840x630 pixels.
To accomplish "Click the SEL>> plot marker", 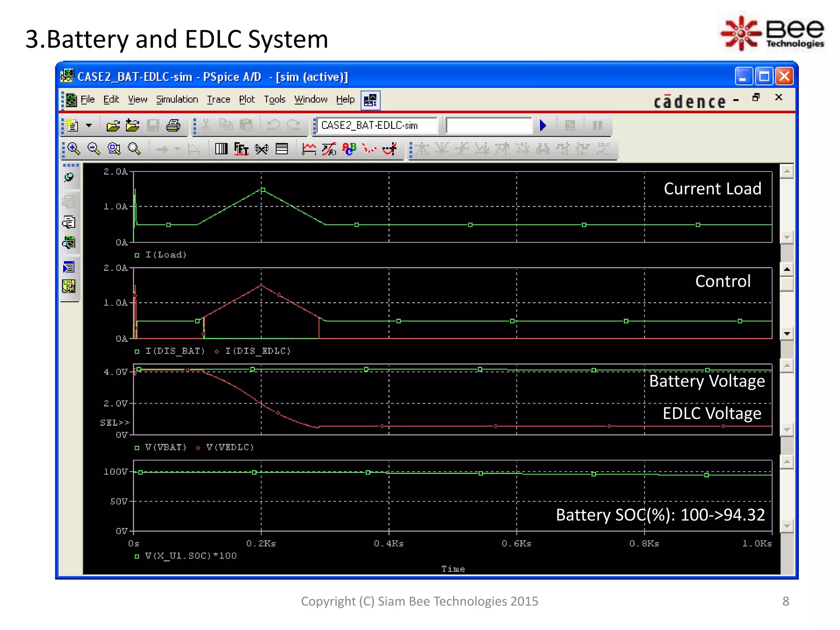I will pos(115,422).
